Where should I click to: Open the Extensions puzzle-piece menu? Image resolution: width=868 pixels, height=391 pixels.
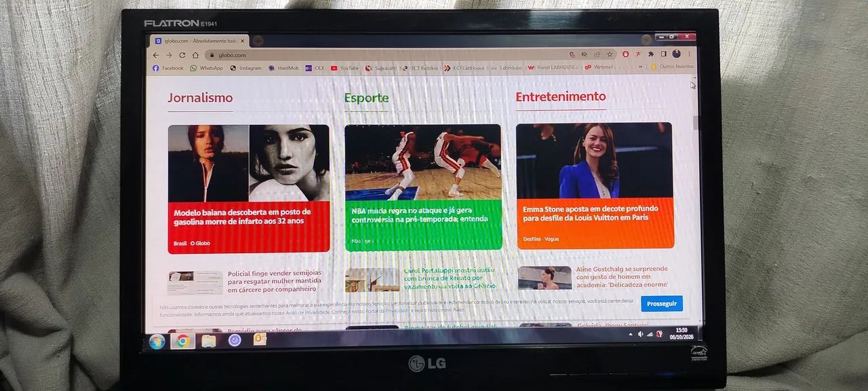[x=651, y=54]
